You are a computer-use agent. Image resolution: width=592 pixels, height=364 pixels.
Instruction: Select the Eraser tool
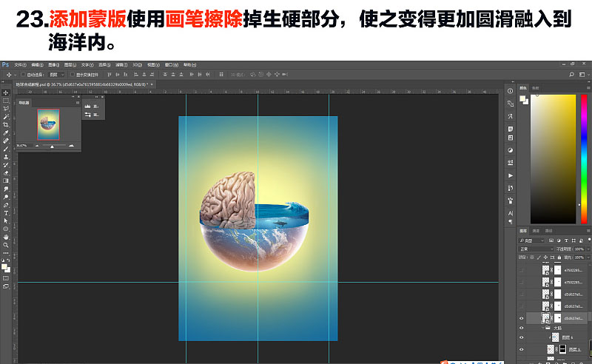coord(6,173)
